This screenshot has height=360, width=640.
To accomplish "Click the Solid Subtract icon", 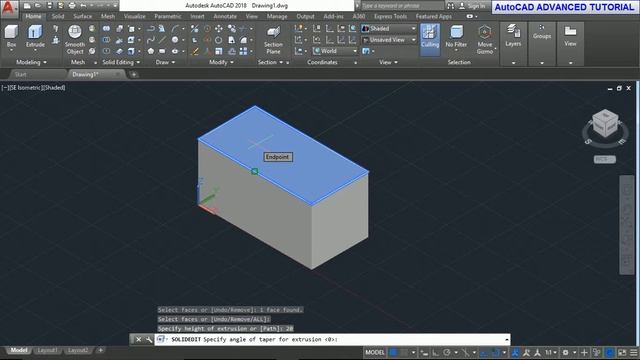I will click(x=106, y=40).
